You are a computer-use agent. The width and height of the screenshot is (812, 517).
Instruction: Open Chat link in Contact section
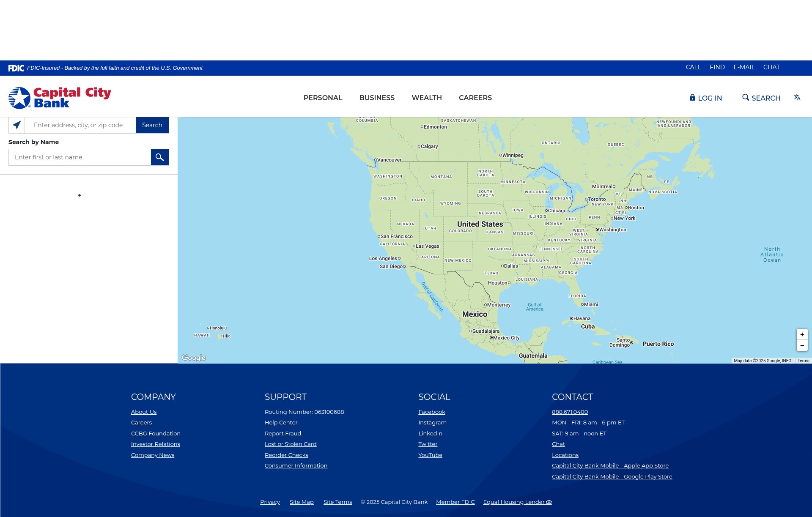(x=558, y=444)
